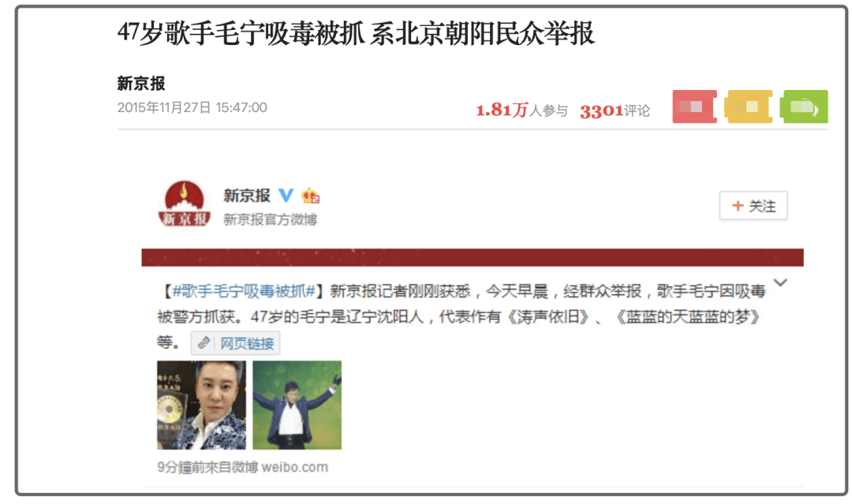Viewport: 852px width, 504px height.
Task: Open the #歌手毛宁吸毒被抓# hashtag topic
Action: click(x=244, y=292)
